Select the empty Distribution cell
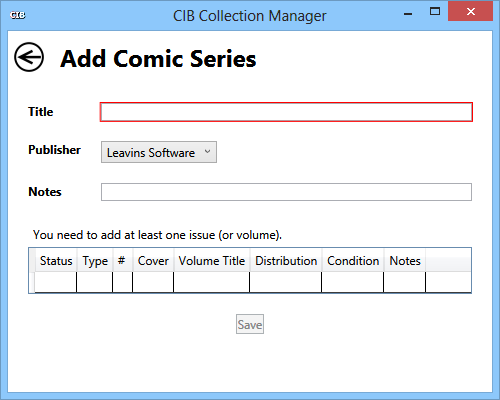 click(x=286, y=282)
